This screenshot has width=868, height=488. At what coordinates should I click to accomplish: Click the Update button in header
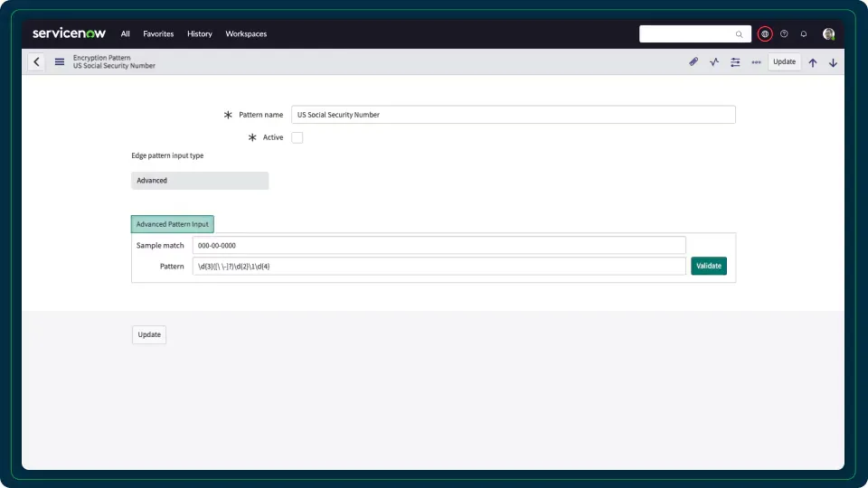click(x=784, y=61)
